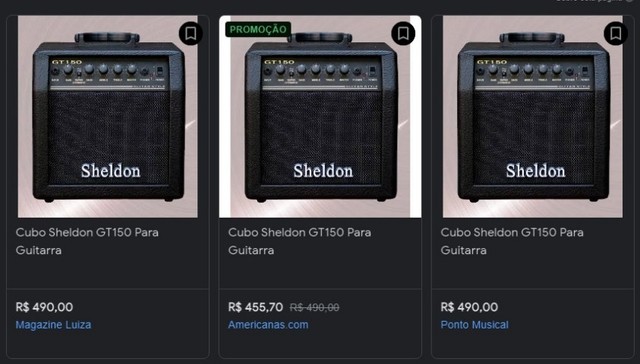This screenshot has height=364, width=640.
Task: Click the Cubo Sheldon GT150 title above Magazine Luiza
Action: 87,241
